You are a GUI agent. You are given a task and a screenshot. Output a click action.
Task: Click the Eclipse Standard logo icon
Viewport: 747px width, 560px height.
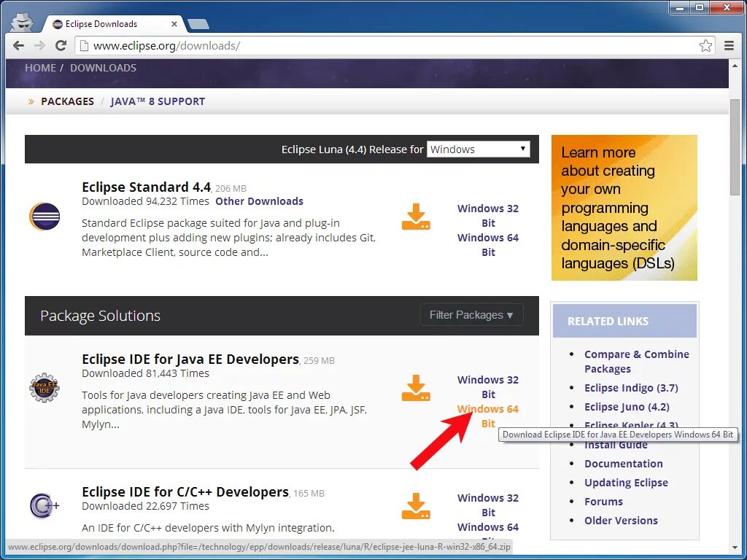[x=44, y=216]
